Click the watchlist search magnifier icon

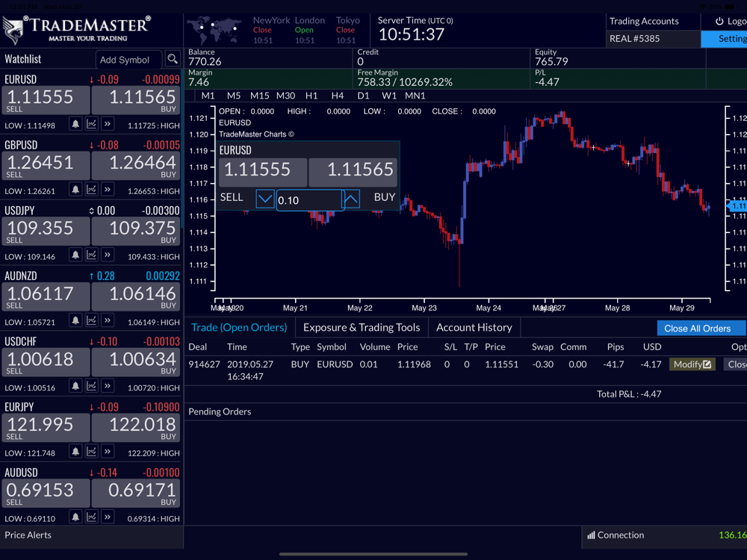coord(172,59)
